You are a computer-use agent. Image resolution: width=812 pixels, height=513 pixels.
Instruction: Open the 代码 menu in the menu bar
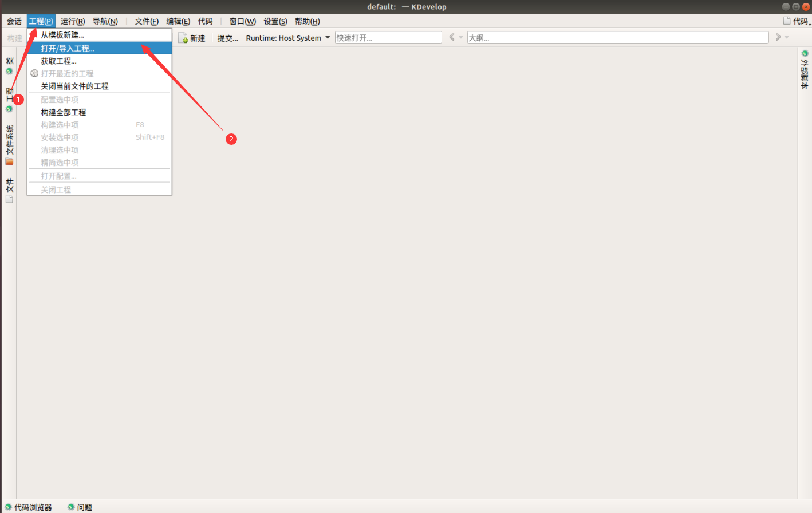(205, 21)
